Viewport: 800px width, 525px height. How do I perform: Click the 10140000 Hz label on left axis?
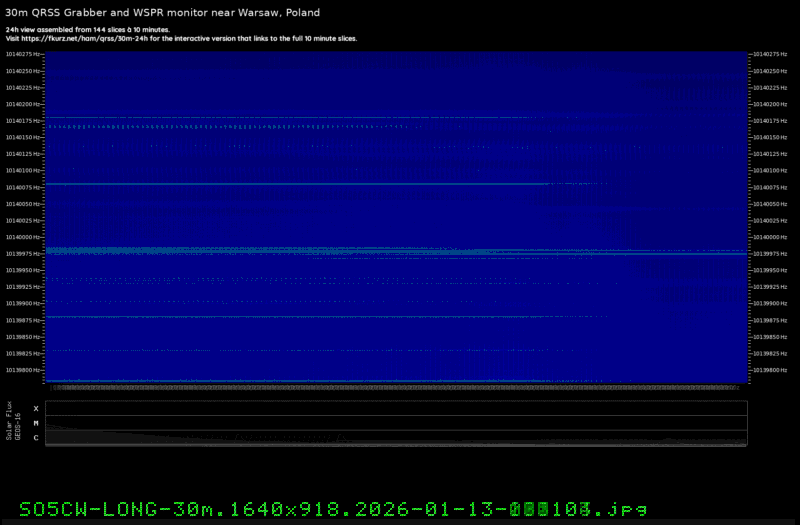click(24, 237)
